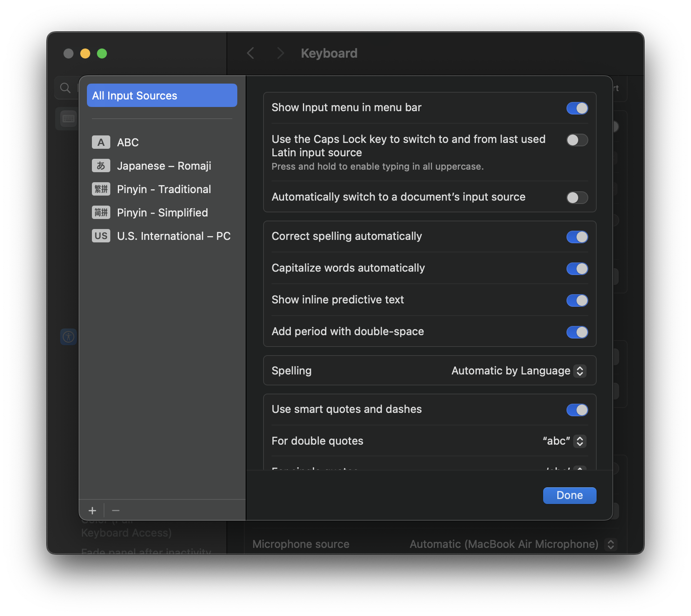Image resolution: width=691 pixels, height=616 pixels.
Task: Toggle Use smart quotes and dashes
Action: 577,410
